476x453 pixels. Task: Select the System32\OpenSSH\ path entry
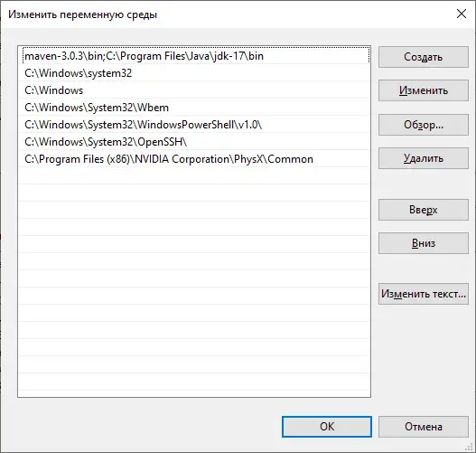[194, 142]
